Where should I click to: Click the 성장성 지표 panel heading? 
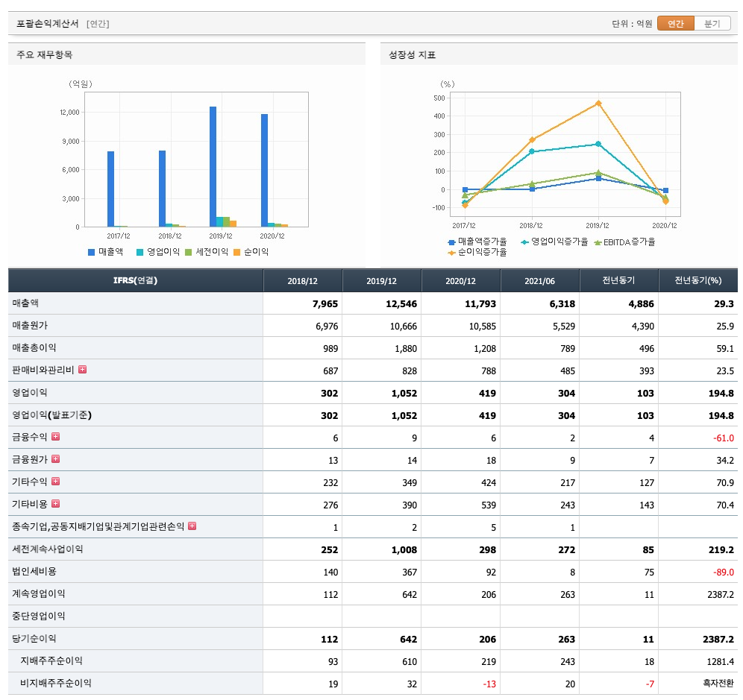click(x=413, y=55)
